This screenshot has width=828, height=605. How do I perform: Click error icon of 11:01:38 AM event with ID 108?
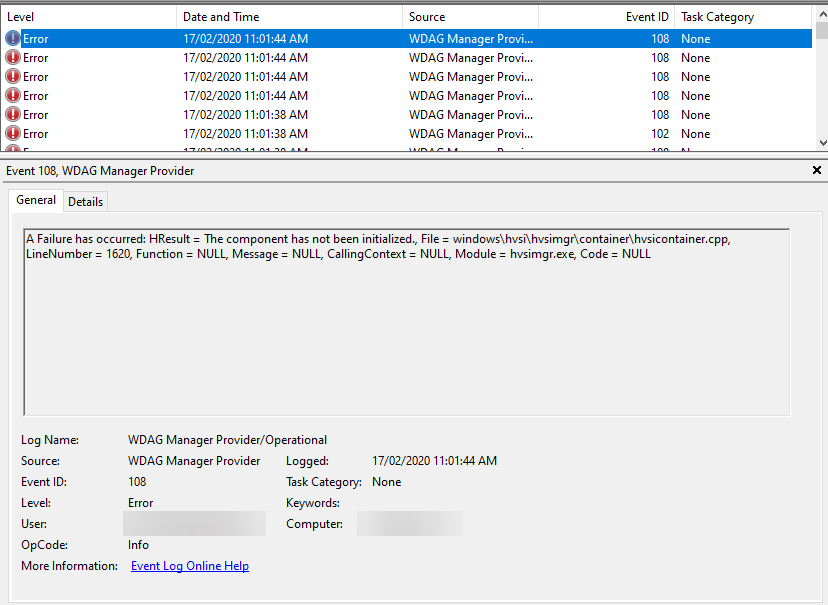pos(12,115)
